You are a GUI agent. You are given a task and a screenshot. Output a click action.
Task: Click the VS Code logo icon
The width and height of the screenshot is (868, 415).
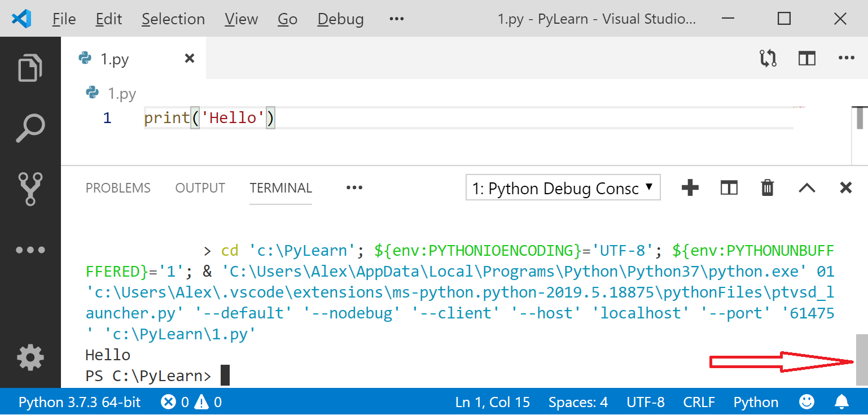[21, 19]
